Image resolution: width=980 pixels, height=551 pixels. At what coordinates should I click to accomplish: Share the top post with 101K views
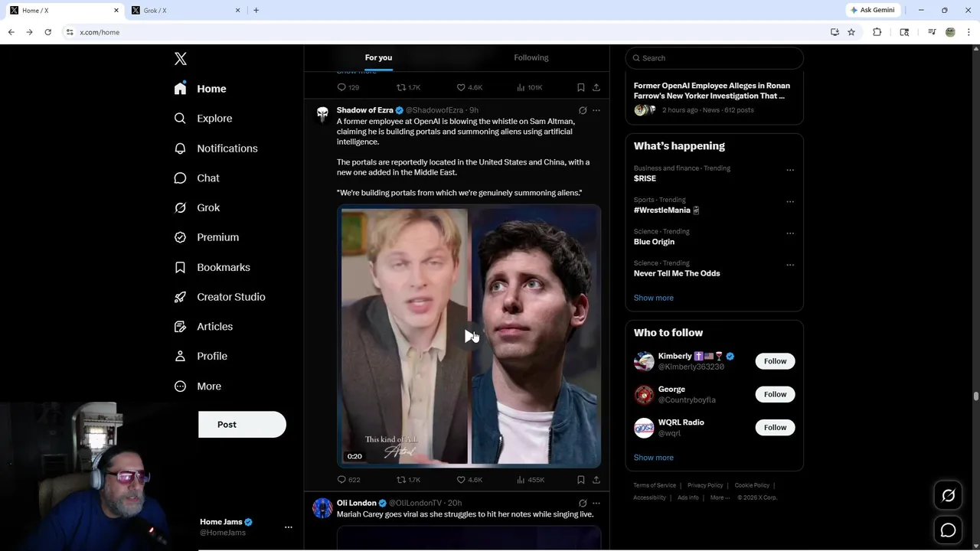pyautogui.click(x=596, y=87)
